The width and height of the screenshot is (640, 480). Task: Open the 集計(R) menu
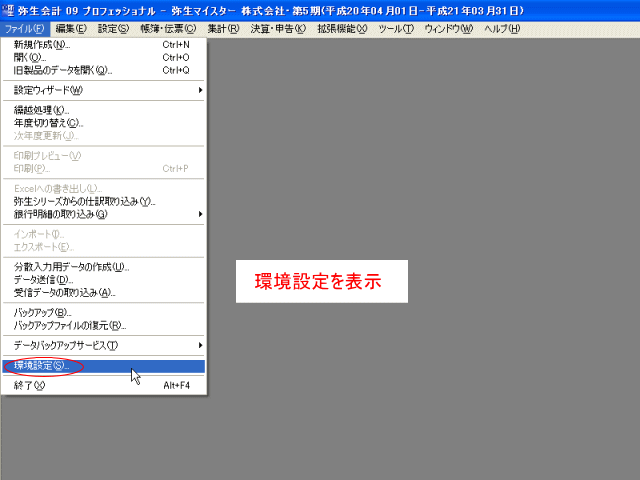223,29
